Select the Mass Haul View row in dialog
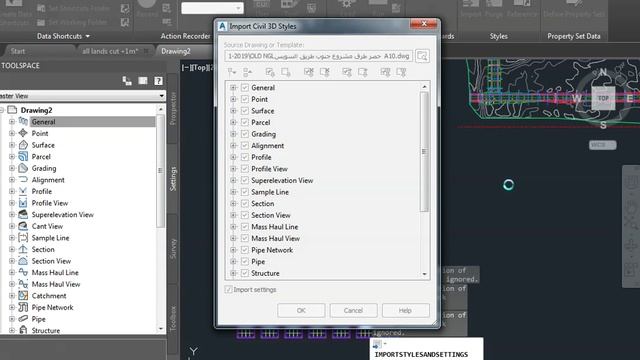This screenshot has width=640, height=360. coord(276,238)
